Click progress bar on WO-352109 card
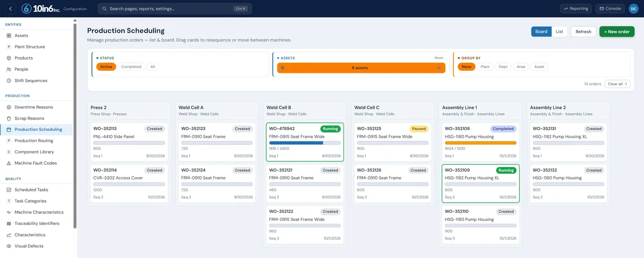 pos(480,184)
